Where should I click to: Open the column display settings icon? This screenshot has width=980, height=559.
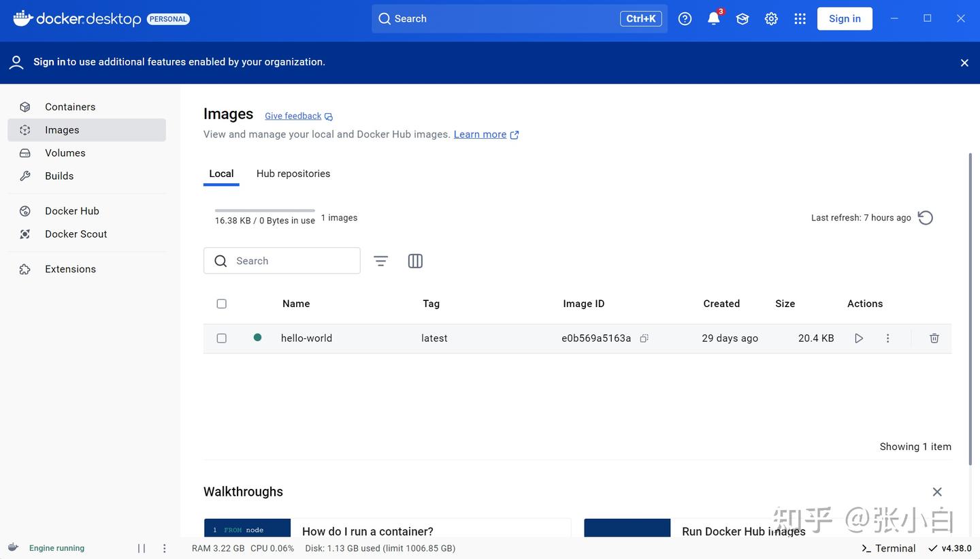click(x=415, y=261)
